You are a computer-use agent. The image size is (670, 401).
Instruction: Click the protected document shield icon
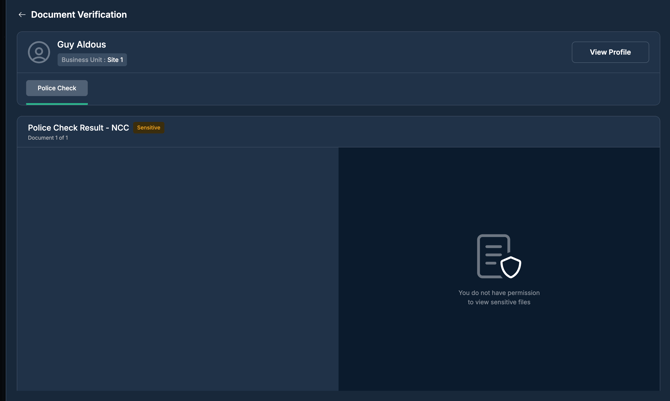click(x=499, y=256)
